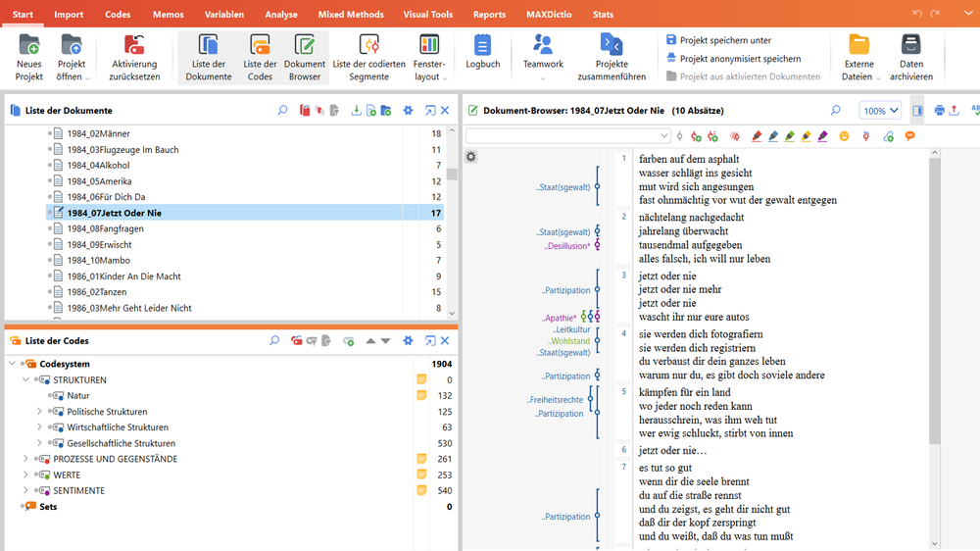980x551 pixels.
Task: Reset code activations in Liste der Codes
Action: 296,341
